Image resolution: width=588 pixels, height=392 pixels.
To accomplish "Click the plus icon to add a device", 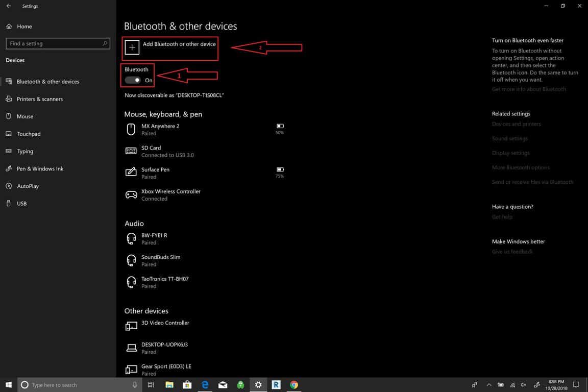I will point(132,47).
